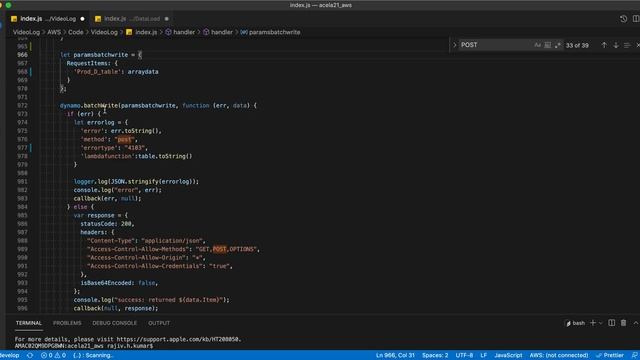Open the support.apple.com link in terminal
This screenshot has width=640, height=360.
coord(179,339)
